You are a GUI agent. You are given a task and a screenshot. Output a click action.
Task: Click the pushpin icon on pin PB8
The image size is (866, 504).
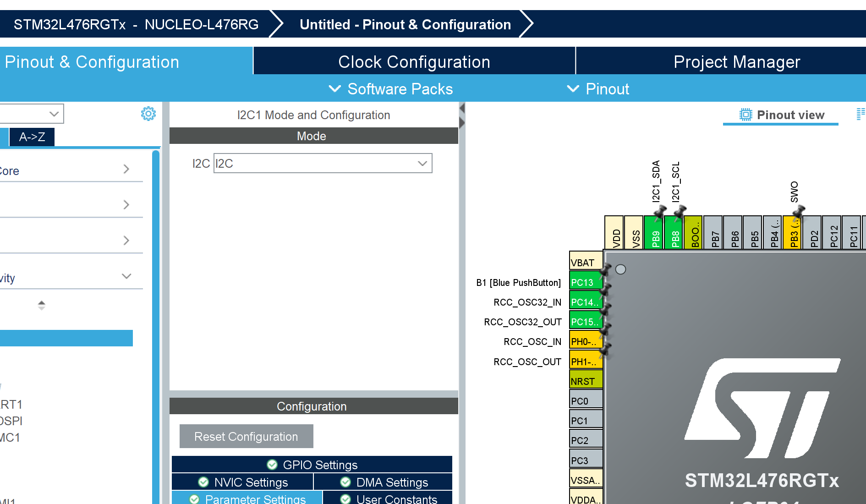tap(680, 210)
